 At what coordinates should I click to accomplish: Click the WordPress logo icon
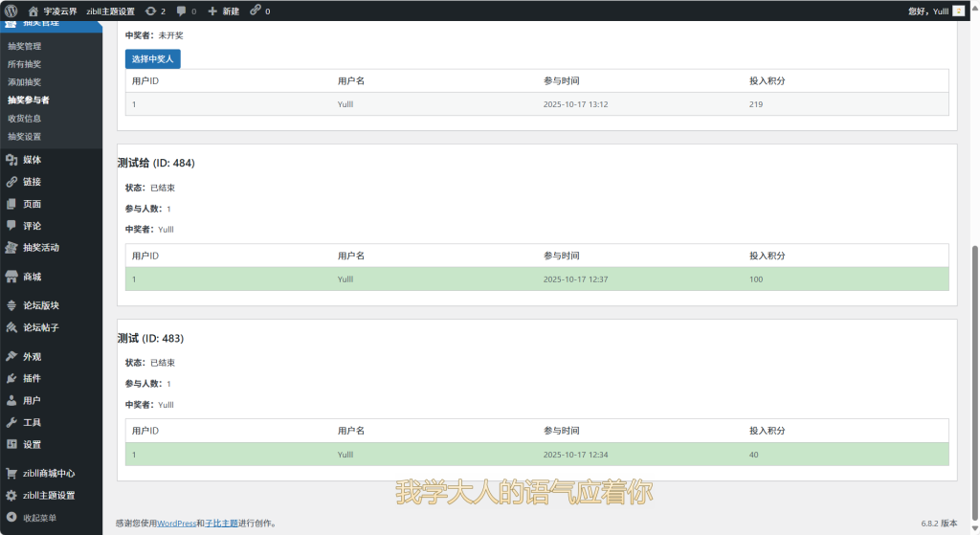(11, 11)
